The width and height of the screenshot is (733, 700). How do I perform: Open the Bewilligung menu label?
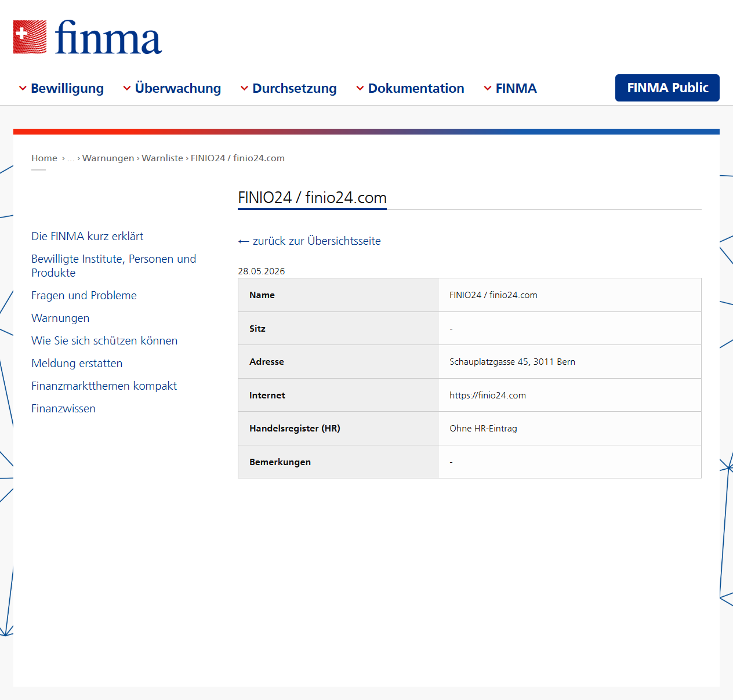pyautogui.click(x=67, y=88)
